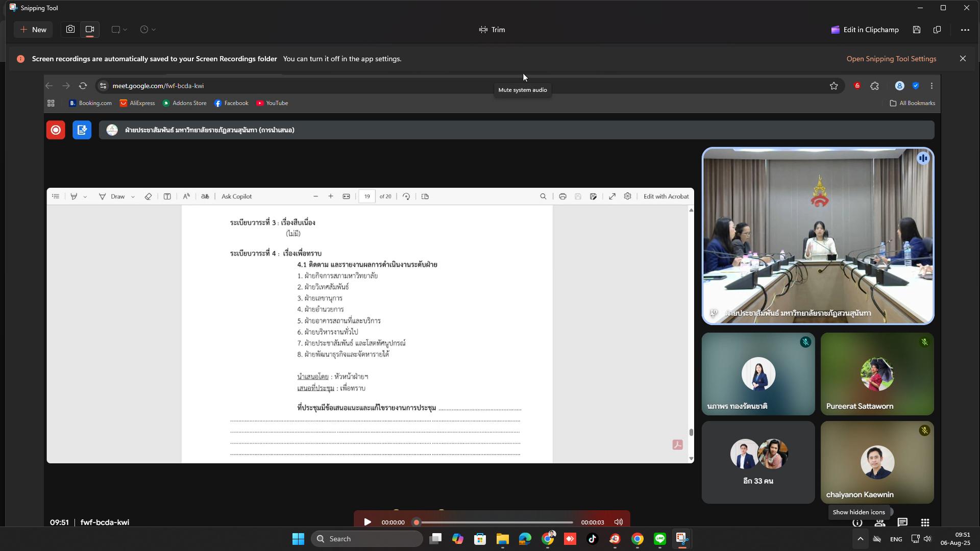Switch to video Record mode
980x551 pixels.
click(90, 30)
